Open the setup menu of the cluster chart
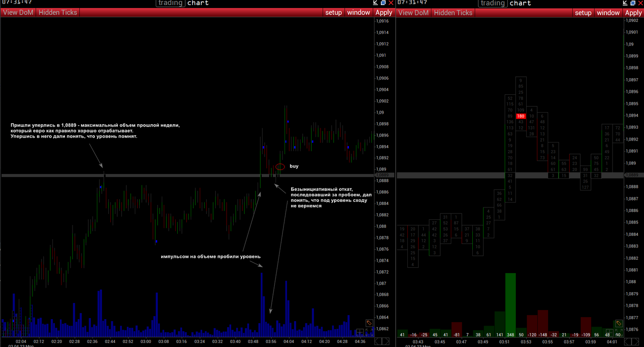This screenshot has width=644, height=347. [583, 13]
